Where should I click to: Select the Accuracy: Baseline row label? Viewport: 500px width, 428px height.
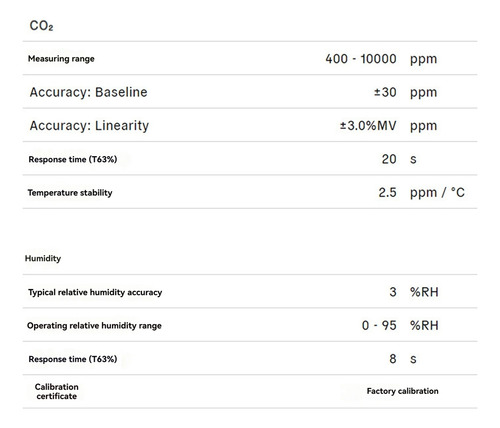click(88, 92)
